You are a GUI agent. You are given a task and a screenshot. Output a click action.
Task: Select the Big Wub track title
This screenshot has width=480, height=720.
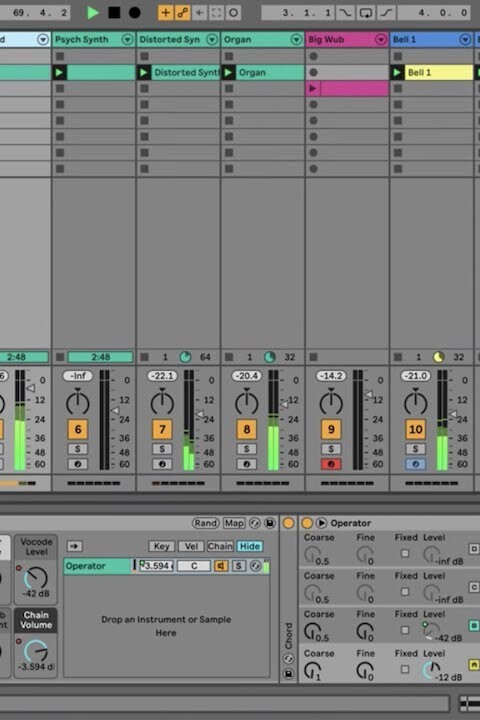coord(326,39)
